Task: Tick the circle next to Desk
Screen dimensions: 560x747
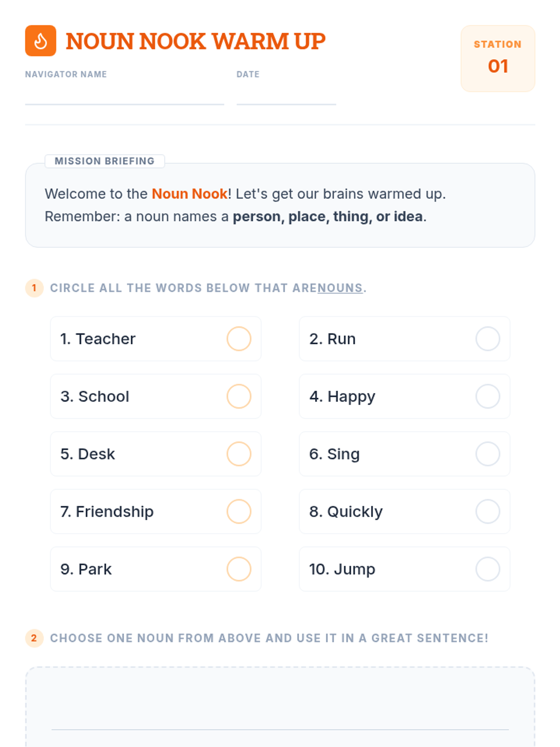Action: [x=239, y=454]
